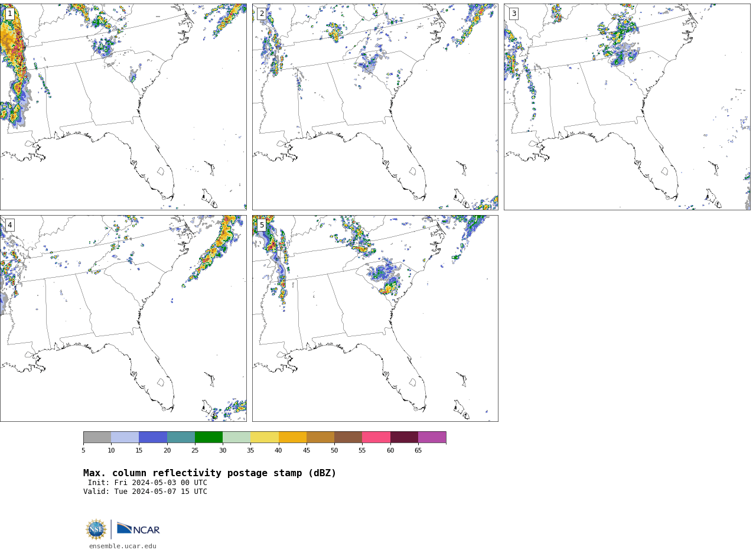
Task: Click the NCAR logo
Action: pos(138,529)
